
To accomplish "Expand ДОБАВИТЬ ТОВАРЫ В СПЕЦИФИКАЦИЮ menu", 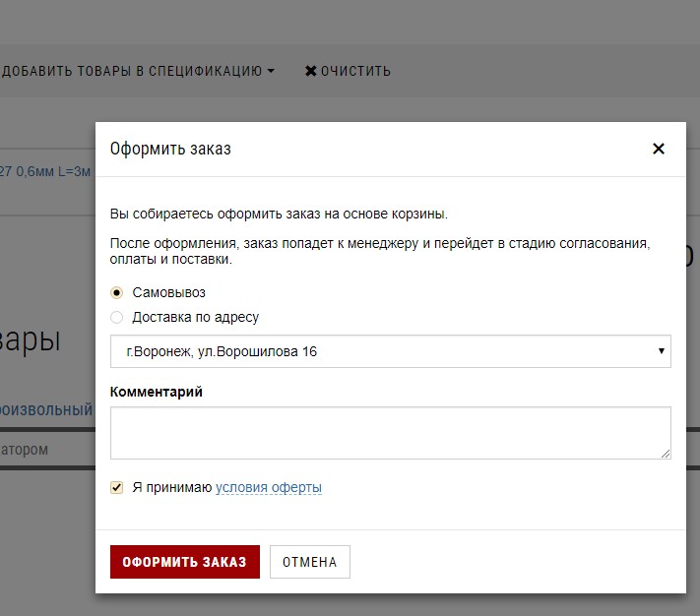I will coord(133,71).
